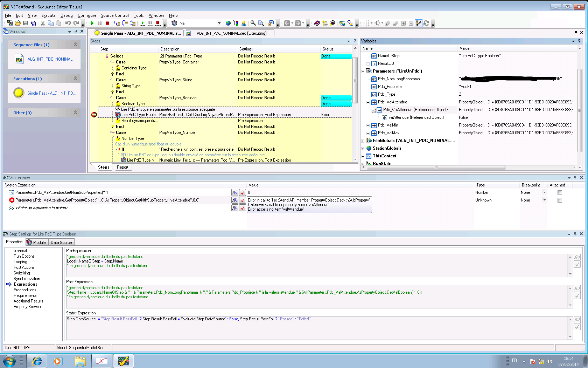Screen dimensions: 588x368
Task: Open the Execute menu
Action: 49,15
